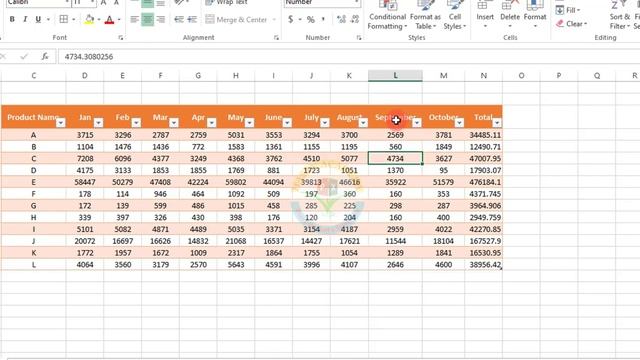Open the Borders dropdown arrow

coord(73,19)
